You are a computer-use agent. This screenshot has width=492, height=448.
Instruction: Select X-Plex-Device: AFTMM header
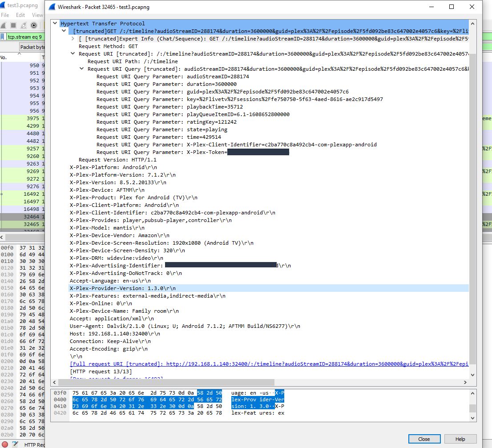(107, 190)
